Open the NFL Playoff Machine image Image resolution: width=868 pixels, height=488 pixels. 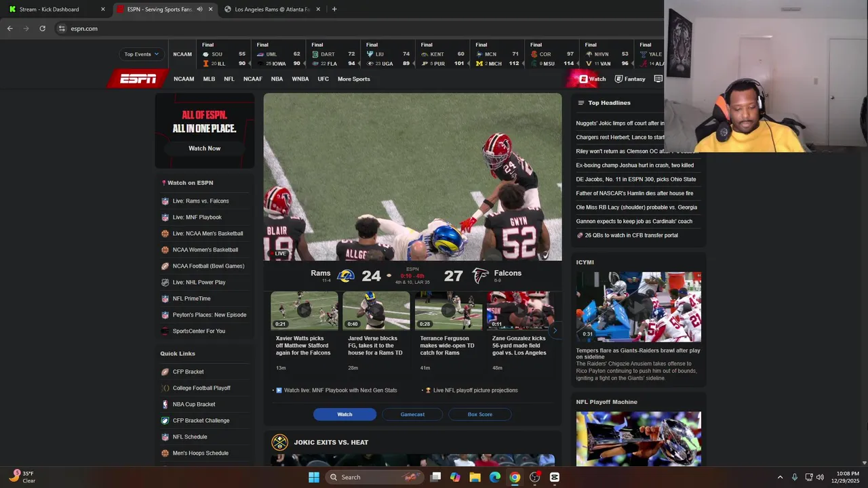(x=639, y=439)
